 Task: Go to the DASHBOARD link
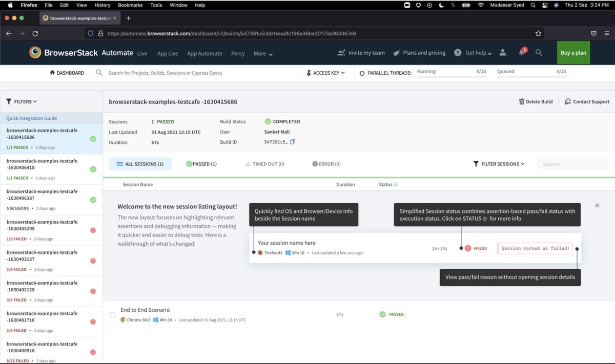(67, 73)
